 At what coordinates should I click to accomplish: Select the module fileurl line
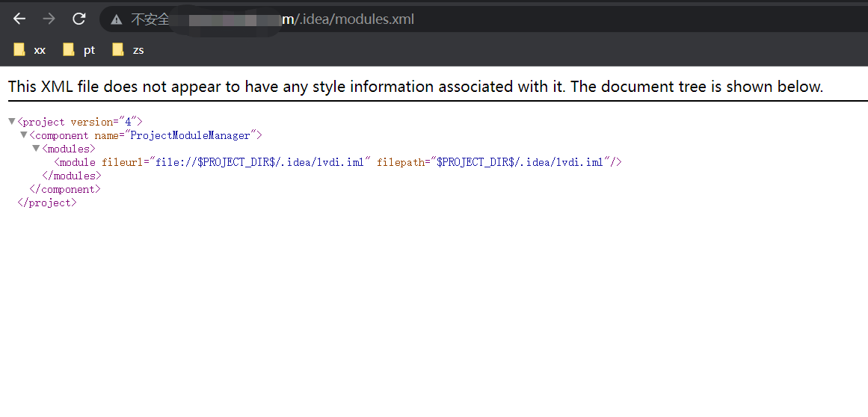pyautogui.click(x=338, y=162)
